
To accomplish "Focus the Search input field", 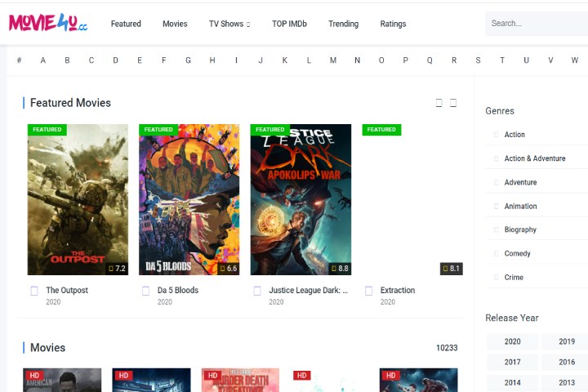I will (537, 23).
